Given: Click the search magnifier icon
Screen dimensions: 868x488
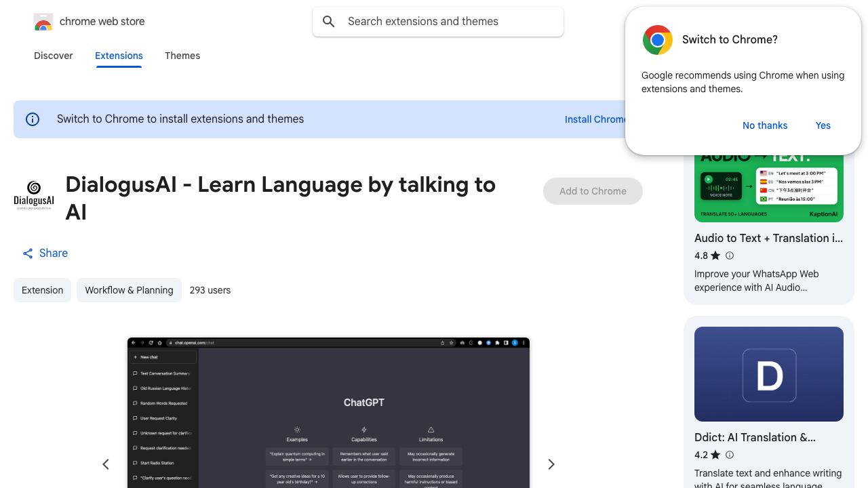Looking at the screenshot, I should tap(329, 22).
